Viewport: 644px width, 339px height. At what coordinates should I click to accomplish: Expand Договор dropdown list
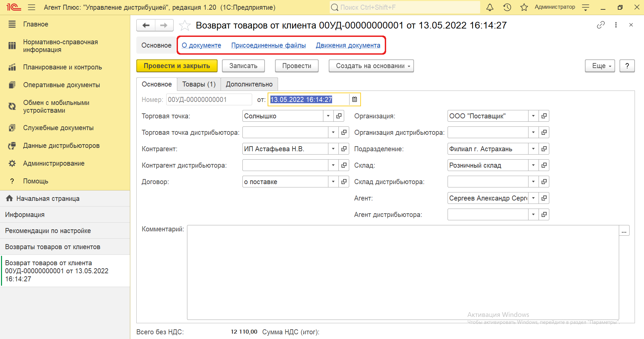tap(333, 181)
